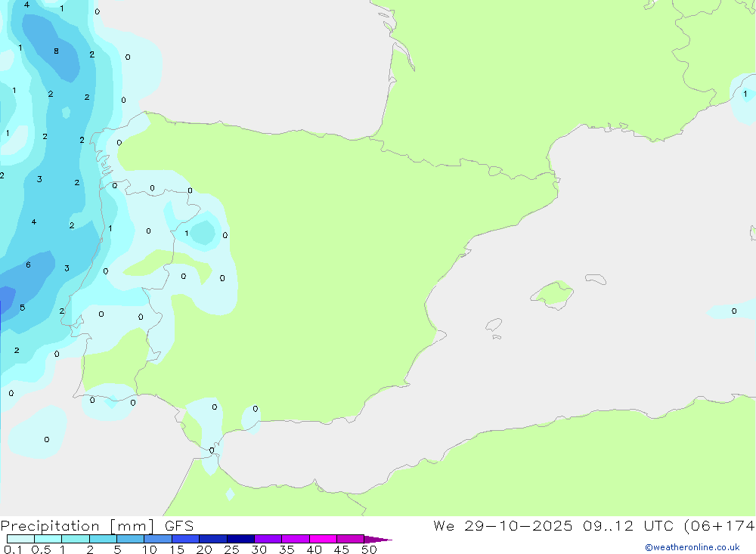The image size is (756, 554).
Task: Click the legend label '0.1'
Action: 13,549
